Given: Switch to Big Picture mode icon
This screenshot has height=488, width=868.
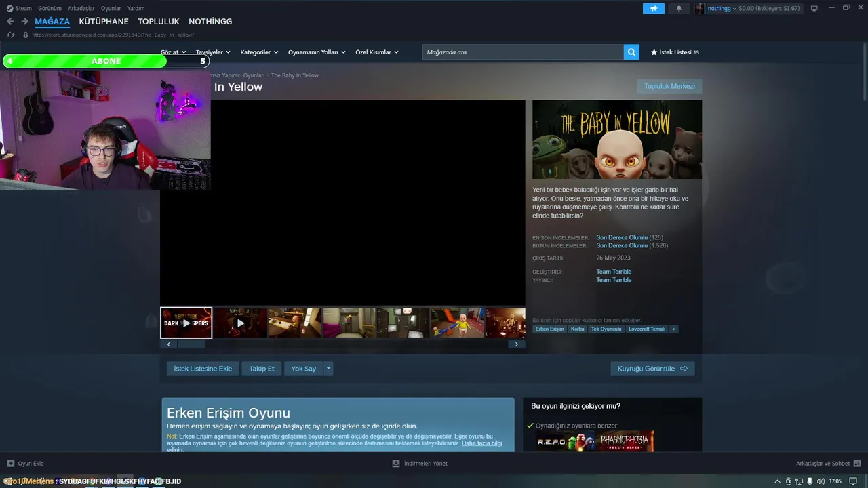Looking at the screenshot, I should click(814, 8).
